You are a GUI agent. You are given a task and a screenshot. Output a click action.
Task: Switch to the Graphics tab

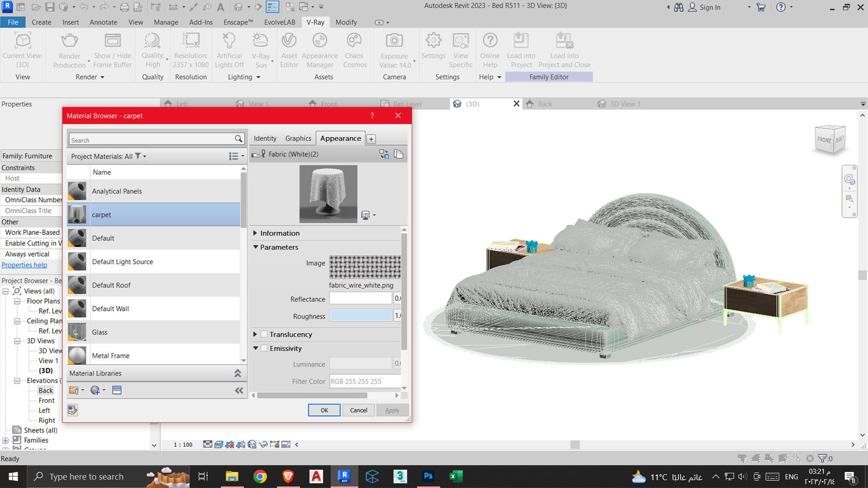tap(298, 138)
